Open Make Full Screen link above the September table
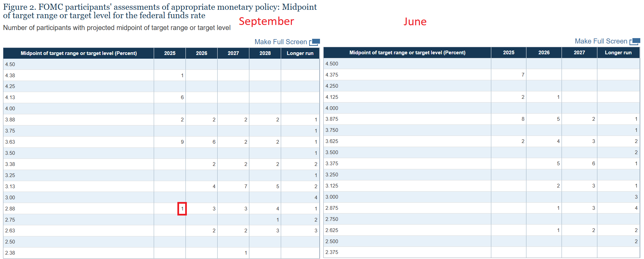This screenshot has width=644, height=259. 281,42
